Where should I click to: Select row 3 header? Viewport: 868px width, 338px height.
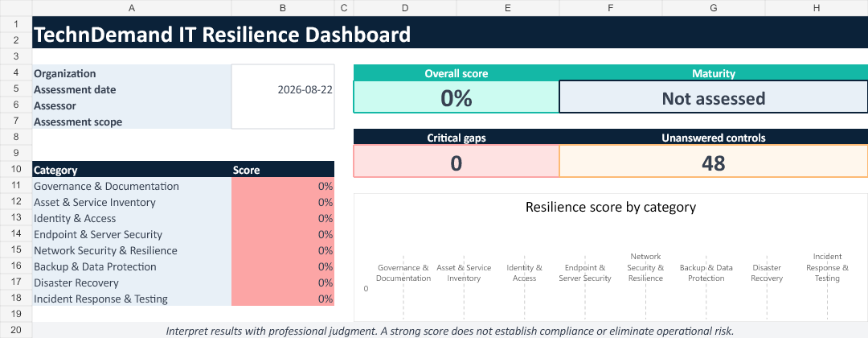pyautogui.click(x=16, y=56)
